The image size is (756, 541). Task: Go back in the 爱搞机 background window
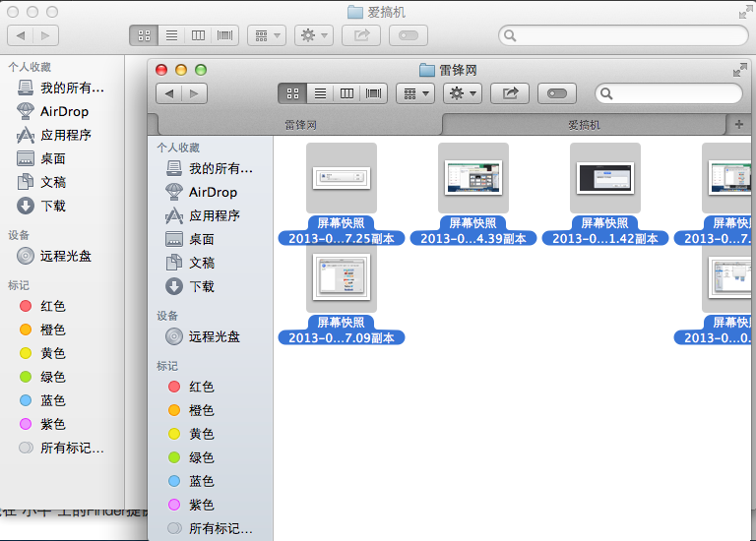tap(21, 35)
